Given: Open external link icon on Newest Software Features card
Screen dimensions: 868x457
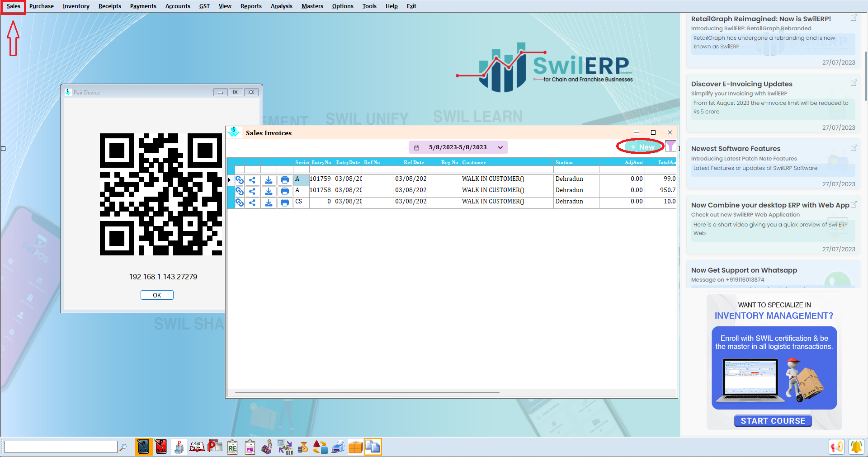Looking at the screenshot, I should 854,148.
